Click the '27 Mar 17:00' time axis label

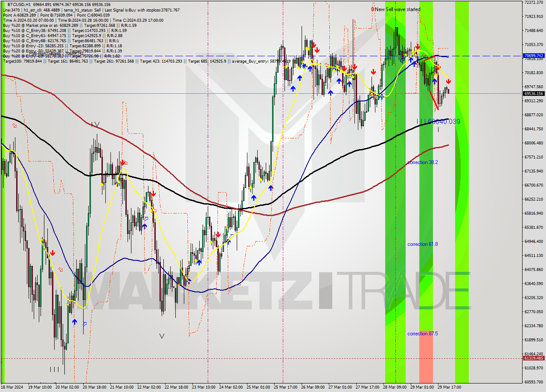pos(367,388)
